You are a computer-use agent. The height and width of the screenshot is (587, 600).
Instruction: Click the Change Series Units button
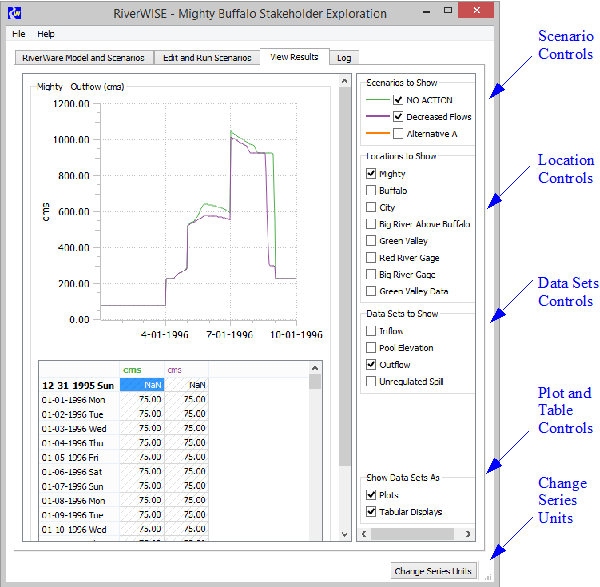click(432, 571)
